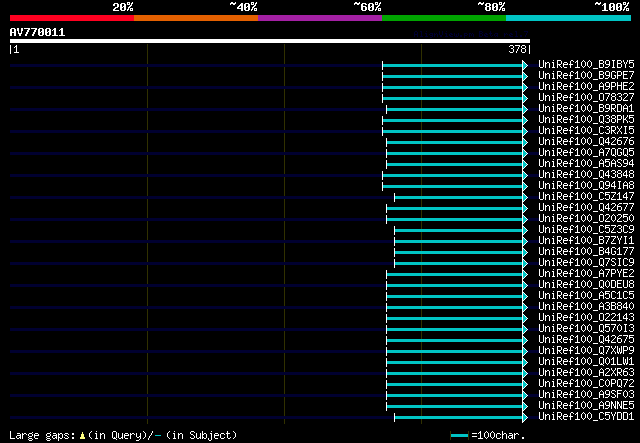Click the red 20% identity legend segment
The width and height of the screenshot is (640, 443).
(x=72, y=18)
